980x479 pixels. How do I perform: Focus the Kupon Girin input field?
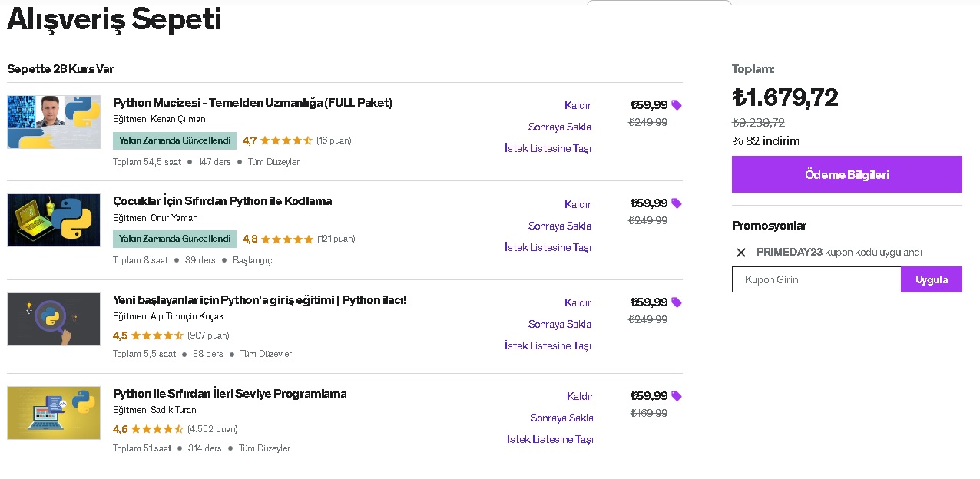coord(816,279)
